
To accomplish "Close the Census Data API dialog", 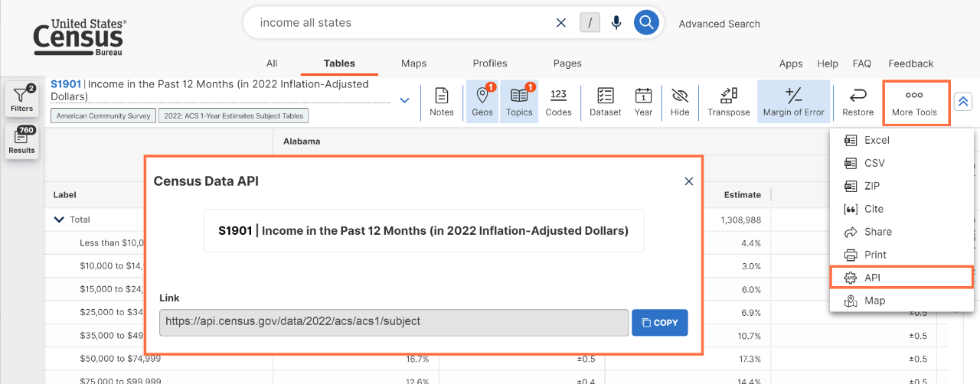I will [x=688, y=181].
